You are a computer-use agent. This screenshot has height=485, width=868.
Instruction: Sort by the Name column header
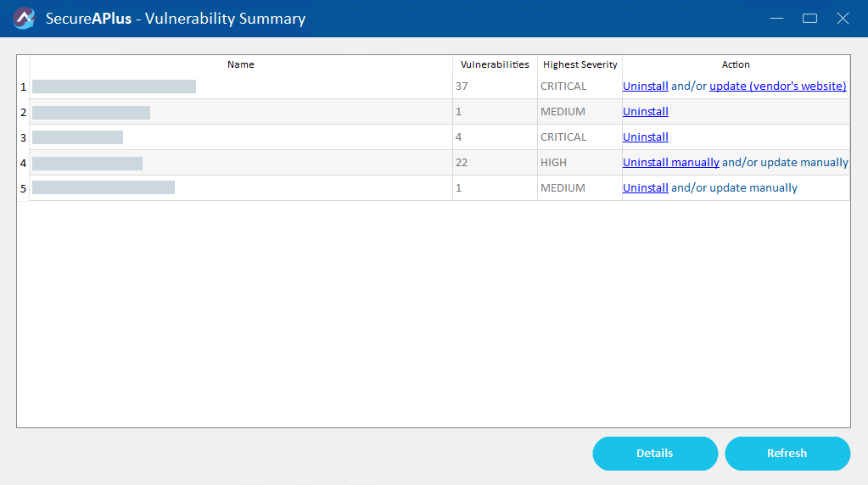click(x=241, y=64)
